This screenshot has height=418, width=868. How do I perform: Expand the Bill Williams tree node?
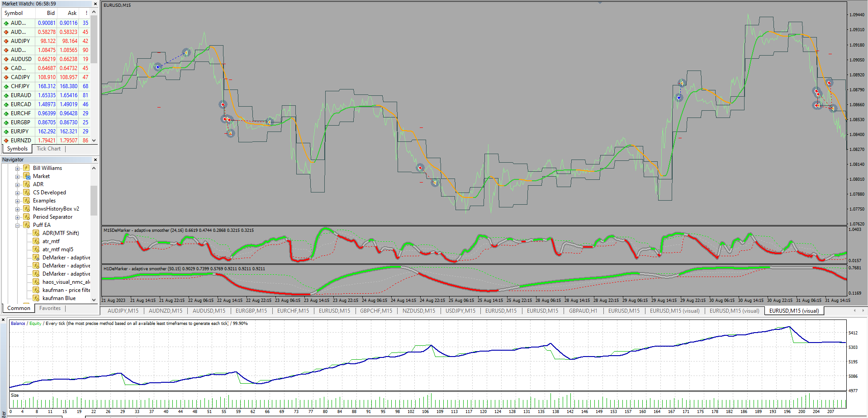click(17, 169)
